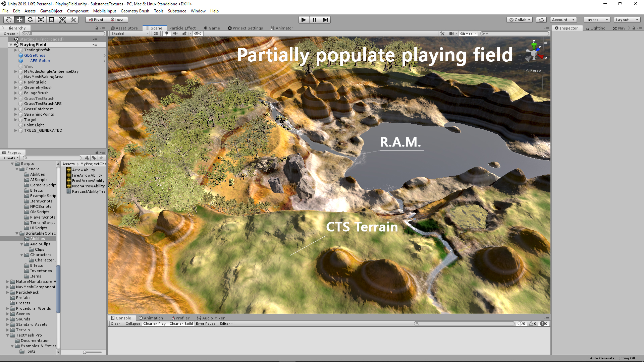The width and height of the screenshot is (644, 362).
Task: Click the Step frame button
Action: 325,20
